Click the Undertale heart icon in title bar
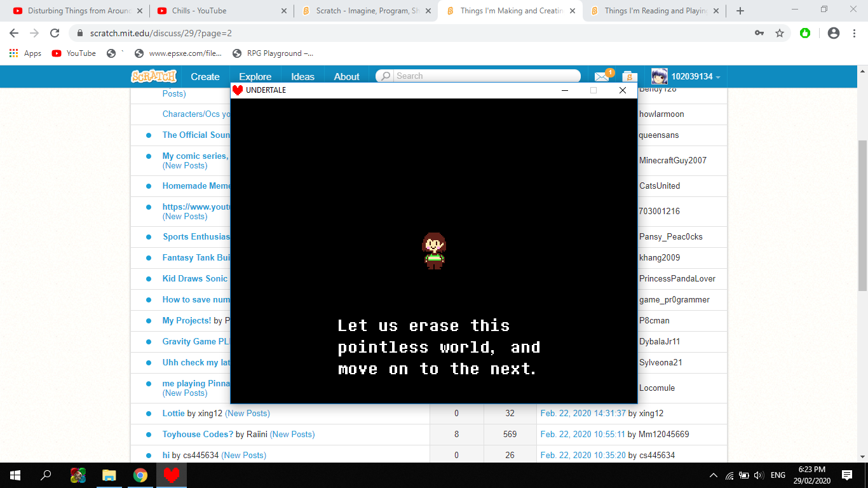Viewport: 868px width, 488px height. pos(238,90)
